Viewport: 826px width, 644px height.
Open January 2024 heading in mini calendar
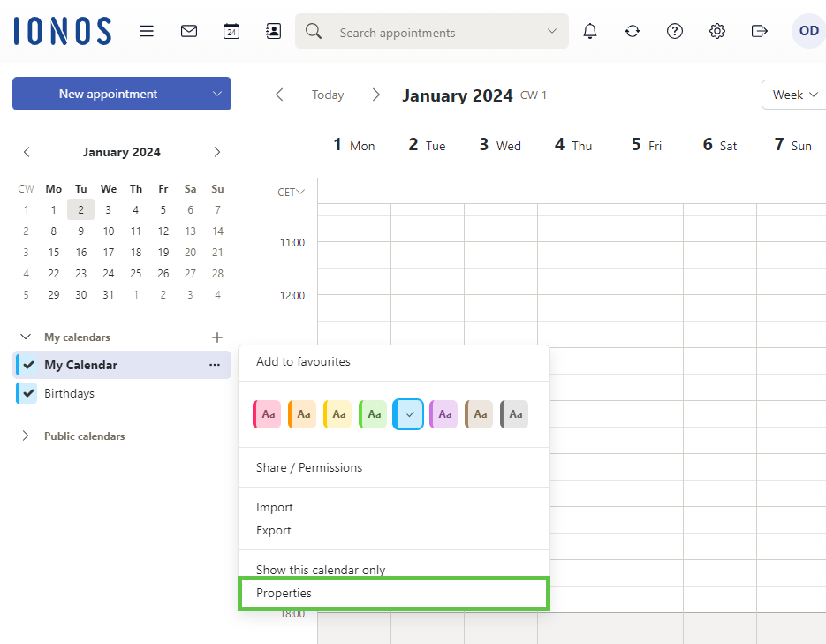(122, 152)
